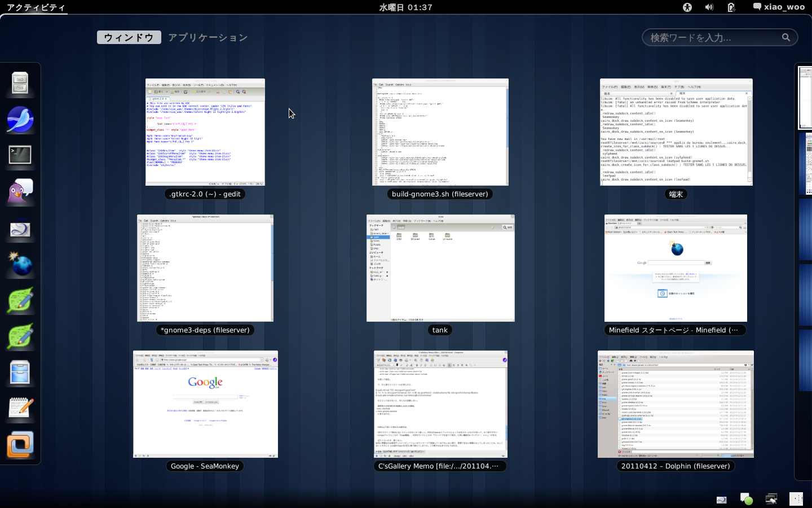Select the Google - SeaMonkey window thumbnail

tap(205, 404)
